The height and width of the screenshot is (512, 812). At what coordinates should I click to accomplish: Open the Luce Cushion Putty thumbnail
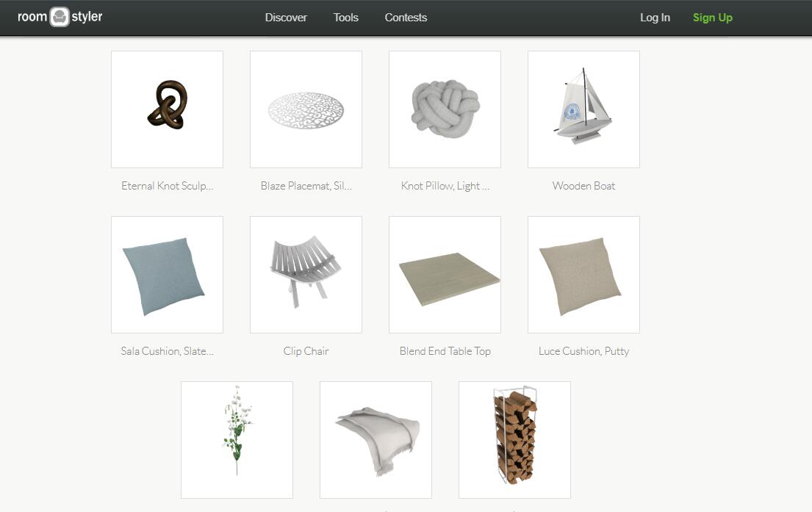[583, 275]
